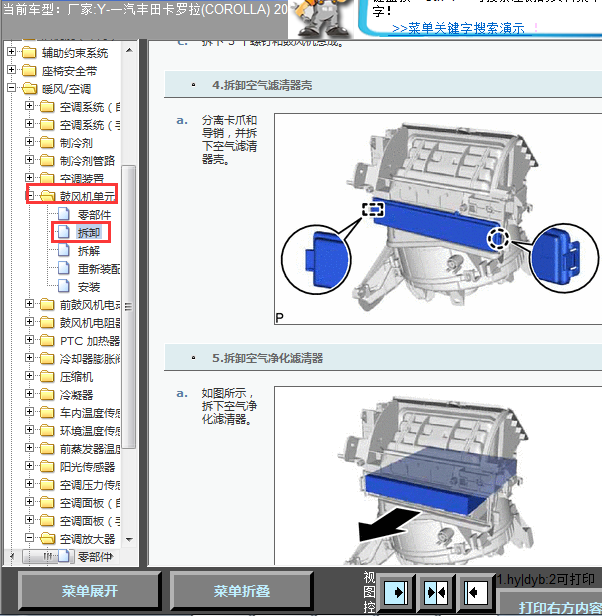Viewport: 602px width, 616px height.
Task: Click the center-split view control icon
Action: [x=436, y=592]
